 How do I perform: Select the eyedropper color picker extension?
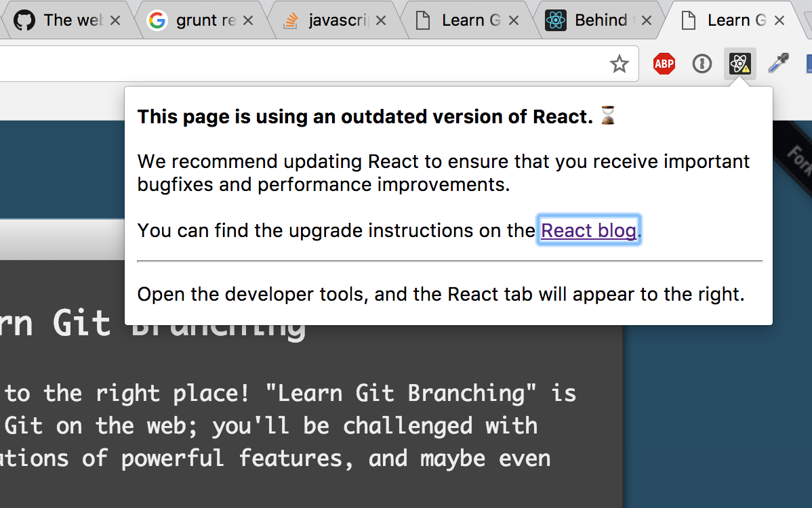click(778, 63)
